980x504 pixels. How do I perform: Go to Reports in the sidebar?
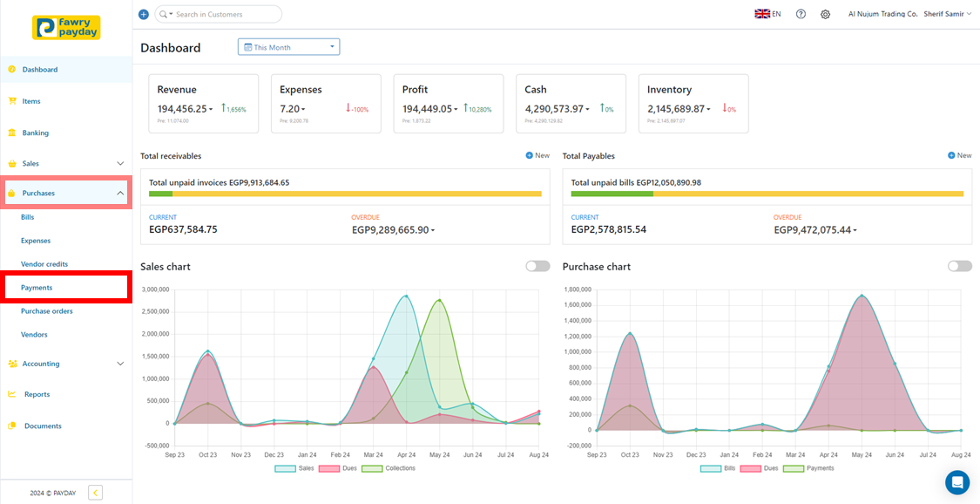pyautogui.click(x=37, y=394)
